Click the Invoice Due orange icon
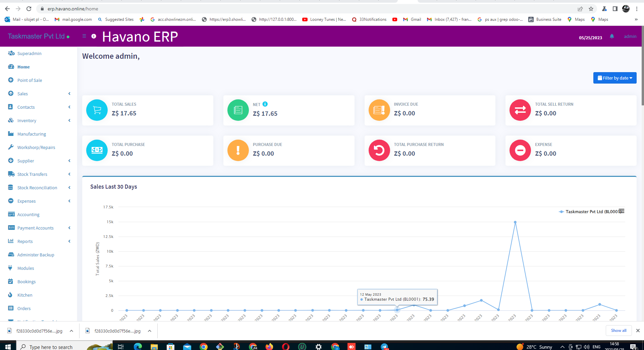 379,110
